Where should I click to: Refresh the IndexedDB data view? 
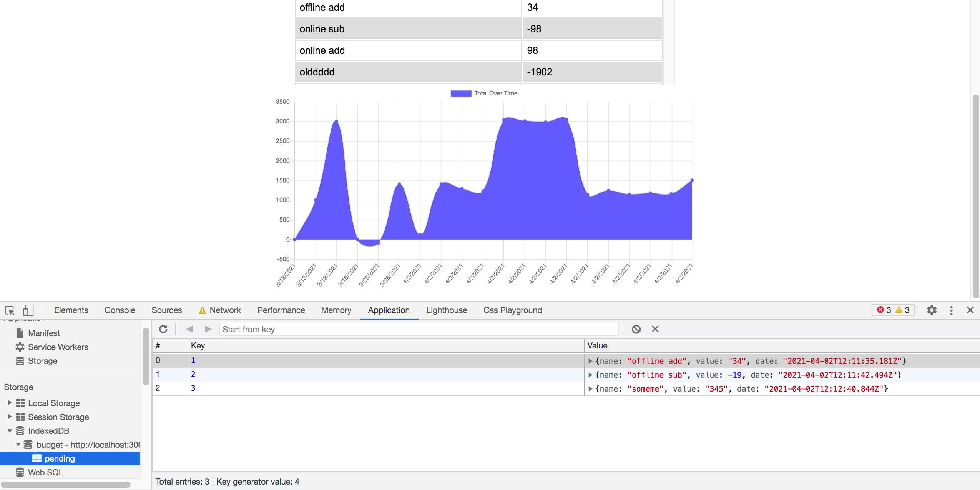[x=163, y=329]
